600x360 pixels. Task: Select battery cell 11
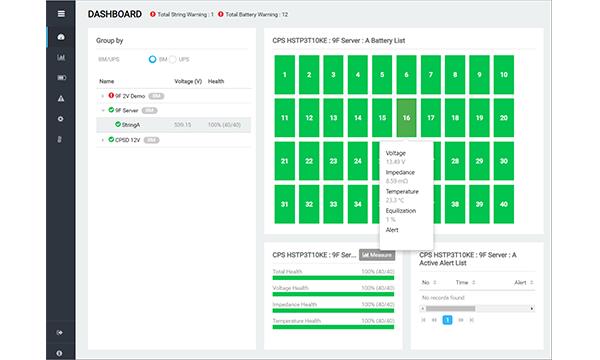point(285,118)
